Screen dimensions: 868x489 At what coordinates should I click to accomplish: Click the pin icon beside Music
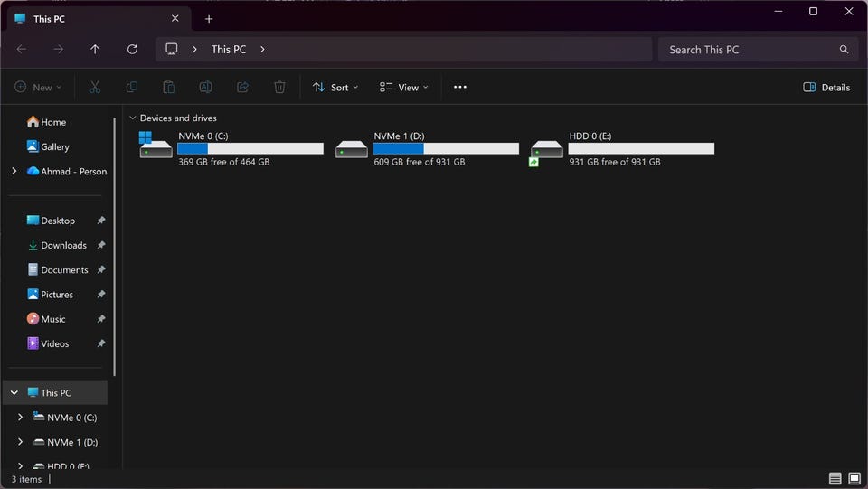coord(100,319)
